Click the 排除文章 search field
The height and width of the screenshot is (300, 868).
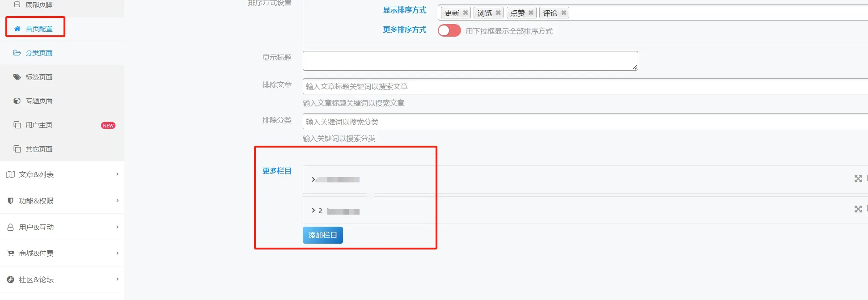point(585,86)
